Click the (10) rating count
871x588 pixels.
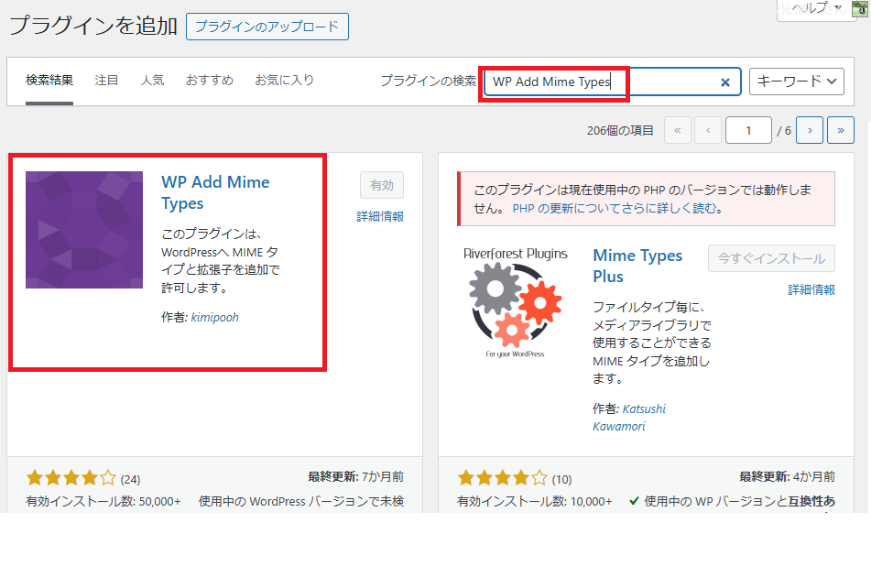coord(561,480)
